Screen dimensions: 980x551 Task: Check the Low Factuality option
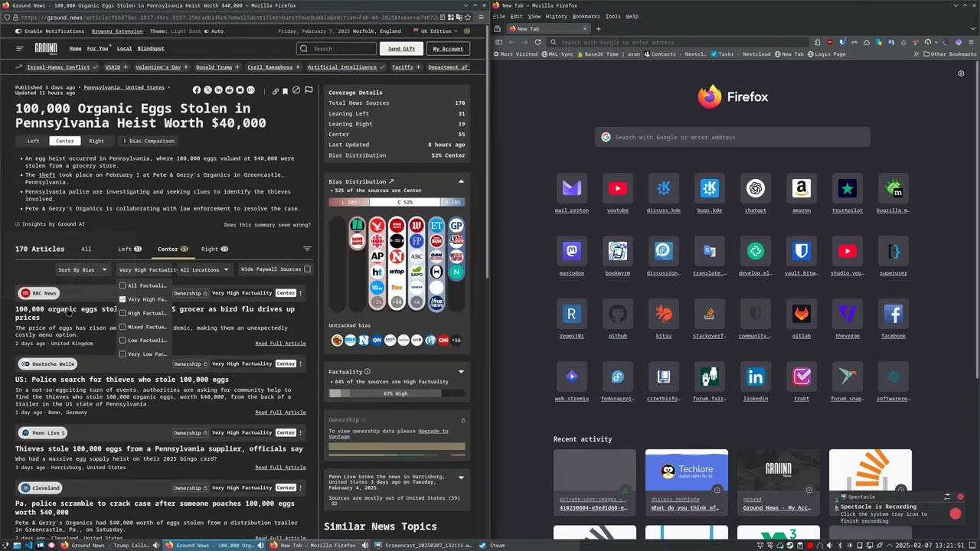[x=122, y=341]
